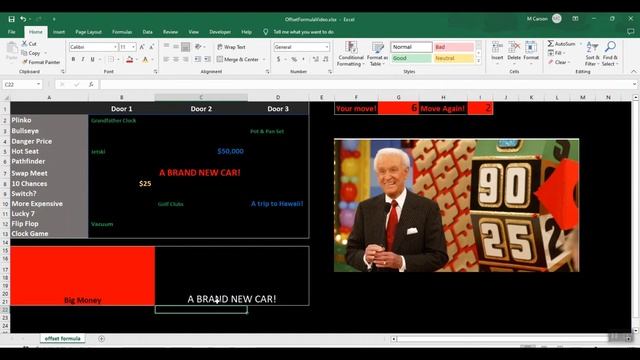Click the Cut scissors icon

(x=25, y=43)
